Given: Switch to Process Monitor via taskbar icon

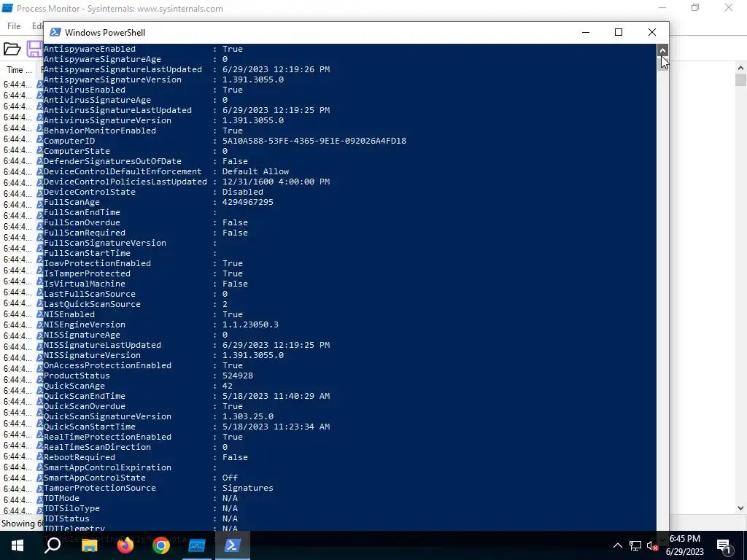Looking at the screenshot, I should coord(197,545).
